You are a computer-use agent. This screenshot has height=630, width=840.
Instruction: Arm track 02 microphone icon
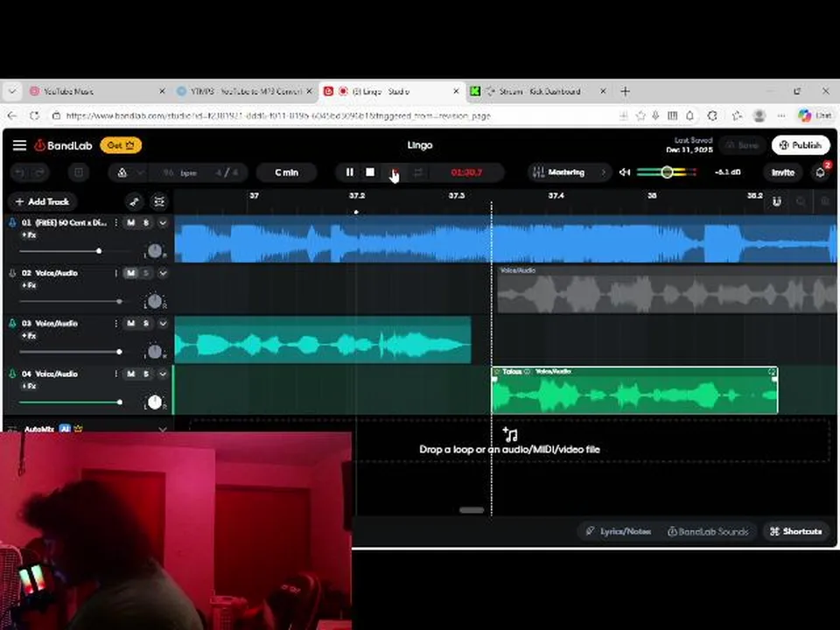click(x=12, y=273)
